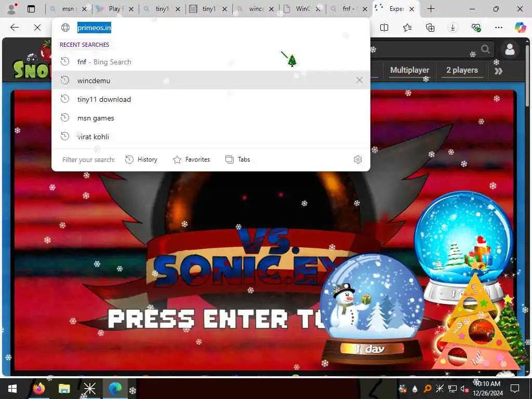532x399 pixels.
Task: Toggle split screen icon
Action: (x=384, y=28)
